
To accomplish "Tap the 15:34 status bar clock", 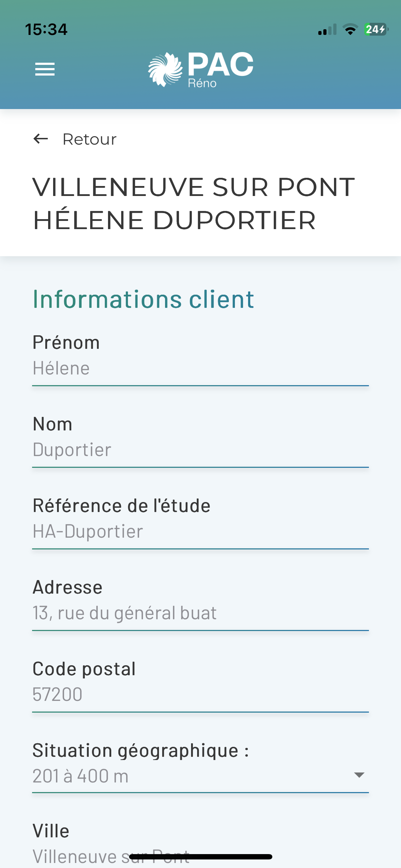I will tap(46, 30).
